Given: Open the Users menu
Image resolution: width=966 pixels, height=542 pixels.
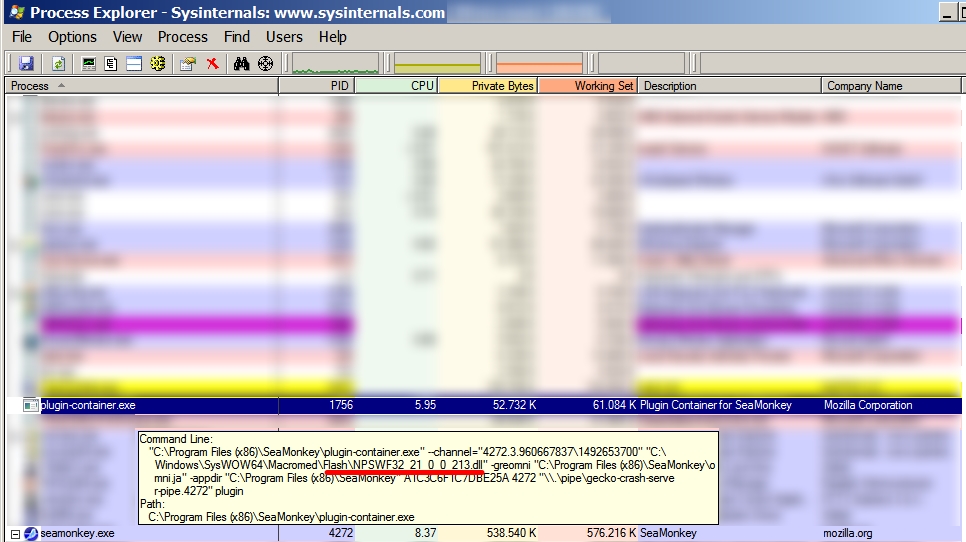Looking at the screenshot, I should pyautogui.click(x=284, y=37).
